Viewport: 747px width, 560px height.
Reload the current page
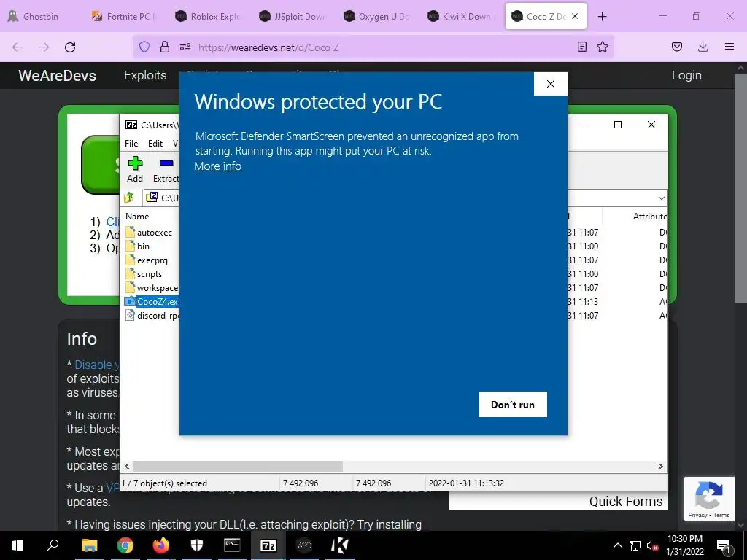pos(70,47)
